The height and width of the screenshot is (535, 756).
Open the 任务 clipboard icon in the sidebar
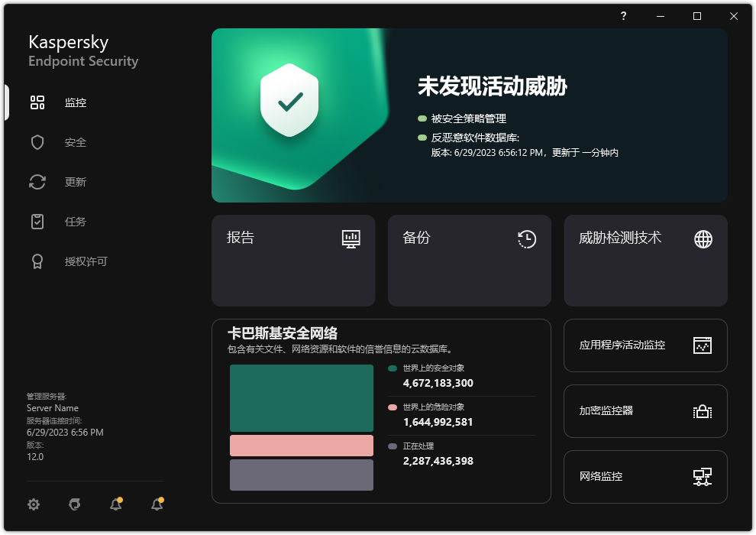37,222
